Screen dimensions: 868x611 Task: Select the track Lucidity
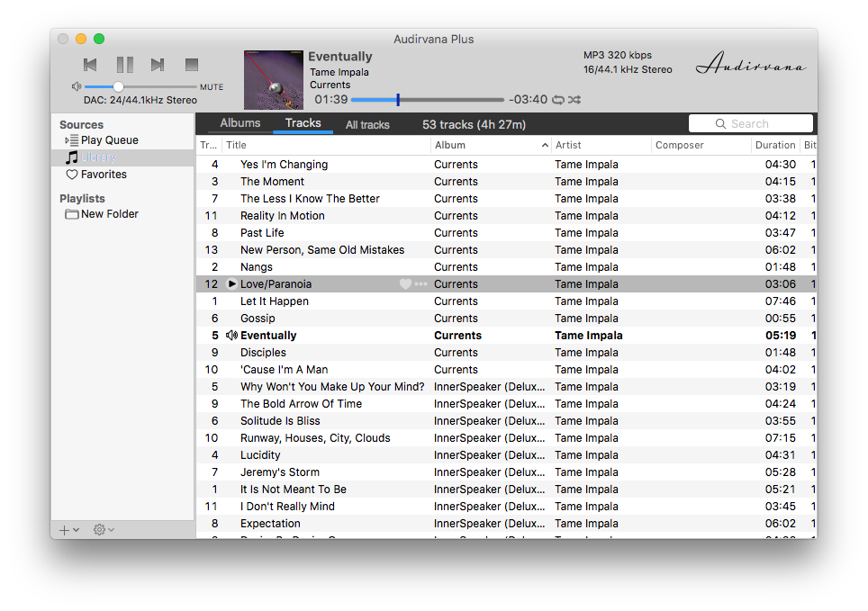tap(506, 455)
